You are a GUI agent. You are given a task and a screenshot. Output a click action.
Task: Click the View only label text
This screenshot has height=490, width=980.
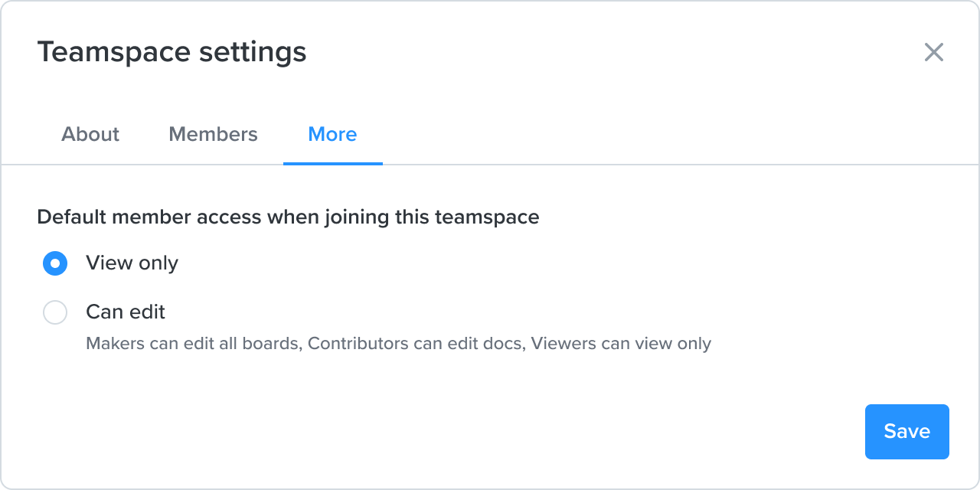[132, 263]
